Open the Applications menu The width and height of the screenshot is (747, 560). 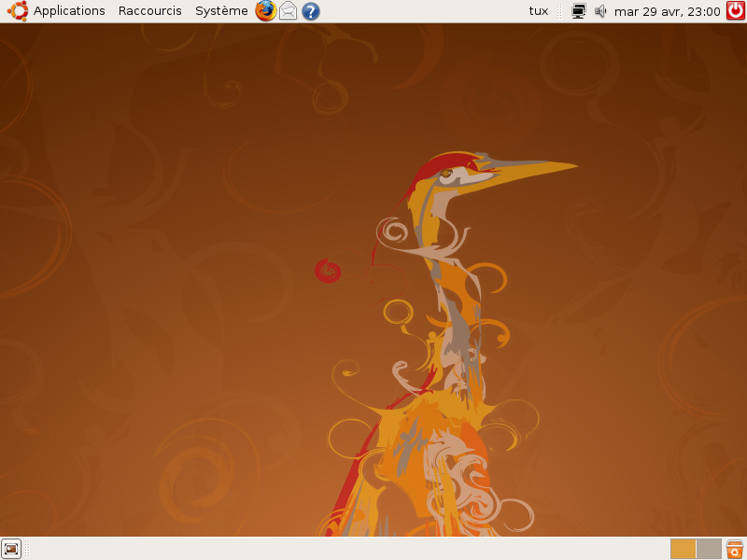coord(69,11)
